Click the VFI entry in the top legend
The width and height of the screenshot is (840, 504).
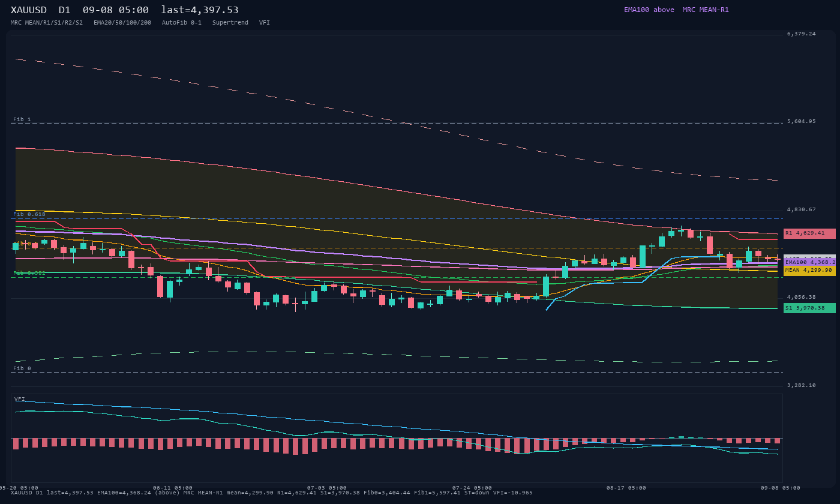[265, 23]
